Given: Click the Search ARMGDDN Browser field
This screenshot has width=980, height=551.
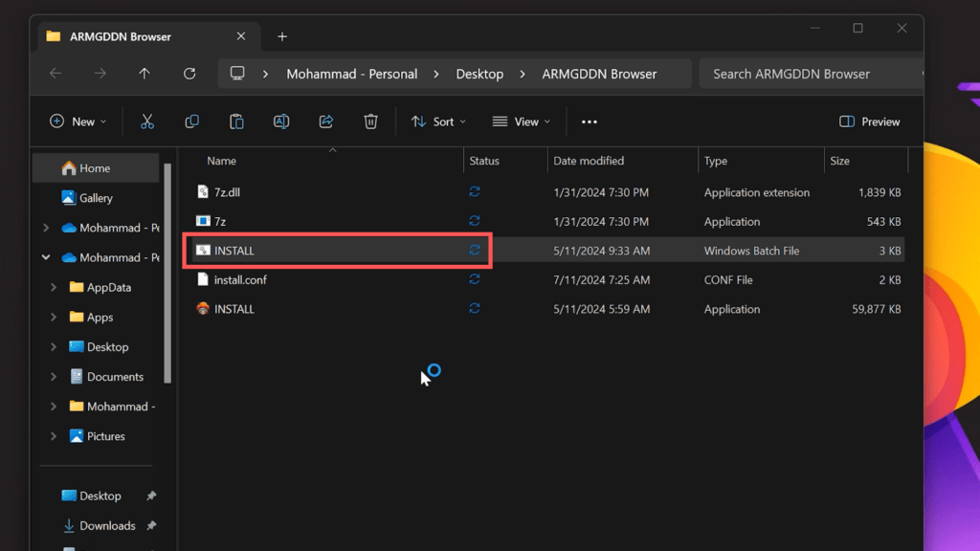Looking at the screenshot, I should (809, 74).
